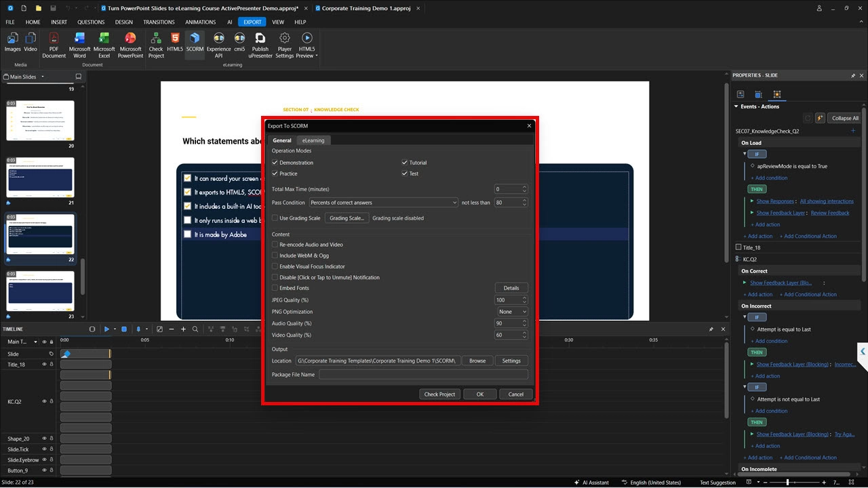Click the Grading Scale... button
This screenshot has width=868, height=488.
347,218
